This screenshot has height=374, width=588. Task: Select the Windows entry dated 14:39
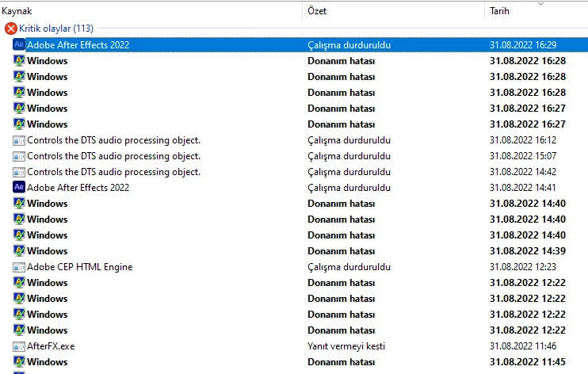(48, 251)
